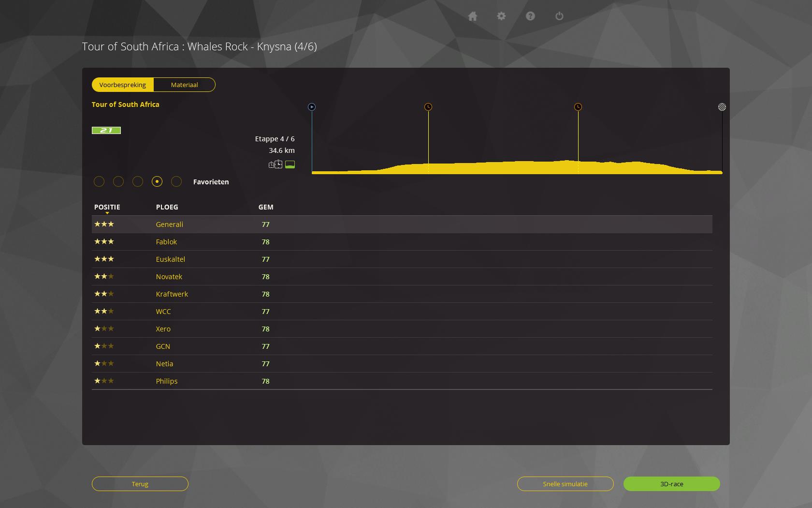The image size is (812, 508).
Task: Sort by the POSITIE column header
Action: (x=107, y=207)
